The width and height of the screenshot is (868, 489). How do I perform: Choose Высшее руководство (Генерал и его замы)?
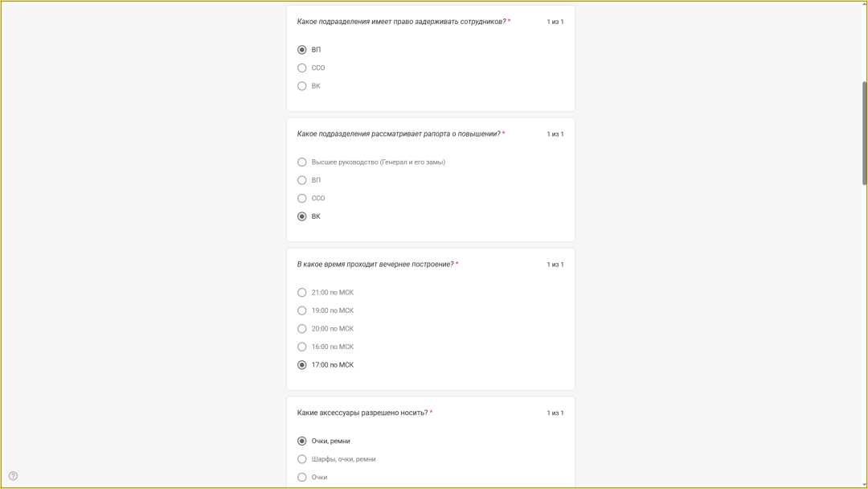click(302, 162)
